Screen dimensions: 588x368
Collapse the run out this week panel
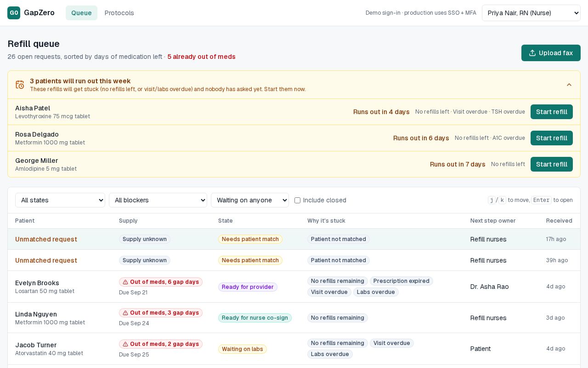point(569,85)
